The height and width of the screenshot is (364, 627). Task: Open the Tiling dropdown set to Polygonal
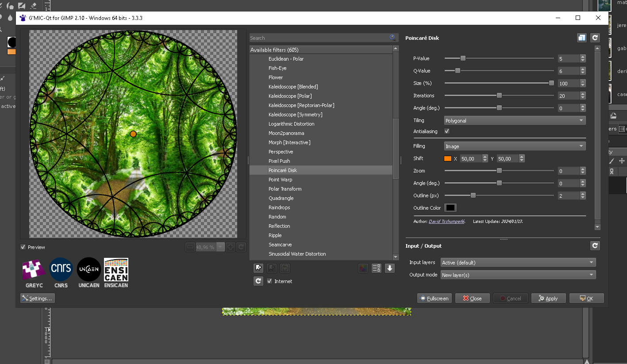(515, 120)
